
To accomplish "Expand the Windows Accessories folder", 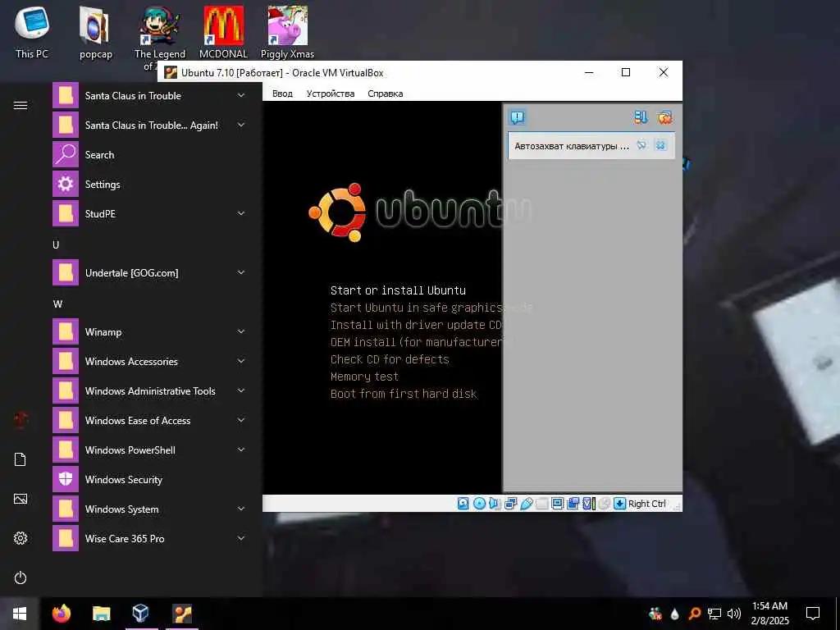I will click(x=241, y=361).
